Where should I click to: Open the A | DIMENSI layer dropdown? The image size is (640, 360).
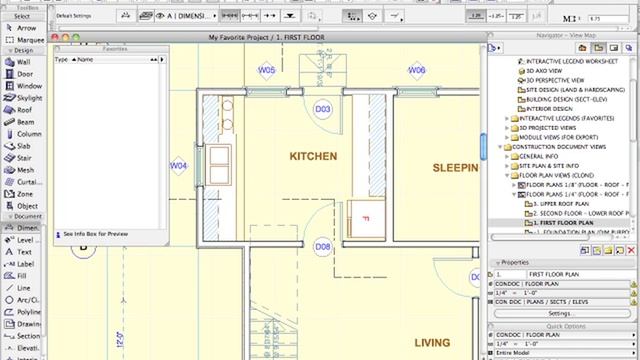point(187,16)
